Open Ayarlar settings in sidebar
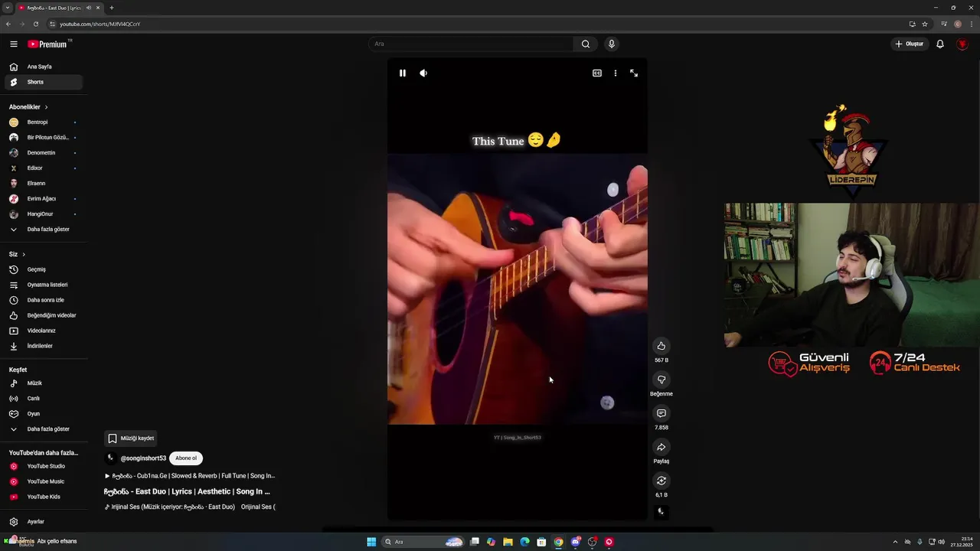 pos(43,522)
